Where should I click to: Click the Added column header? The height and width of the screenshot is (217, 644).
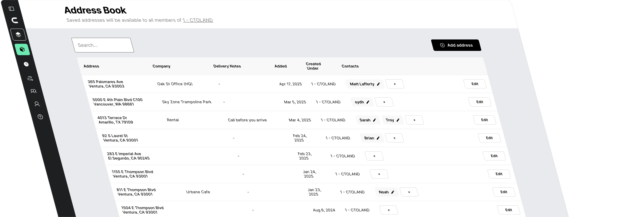click(281, 66)
